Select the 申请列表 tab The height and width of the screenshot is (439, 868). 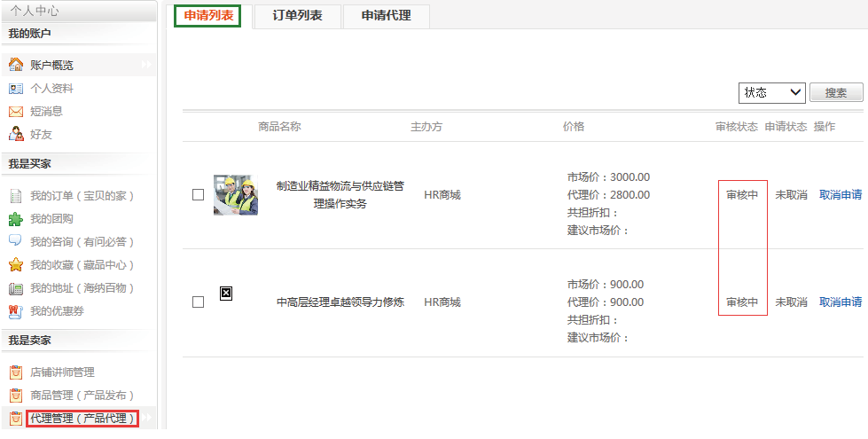207,16
